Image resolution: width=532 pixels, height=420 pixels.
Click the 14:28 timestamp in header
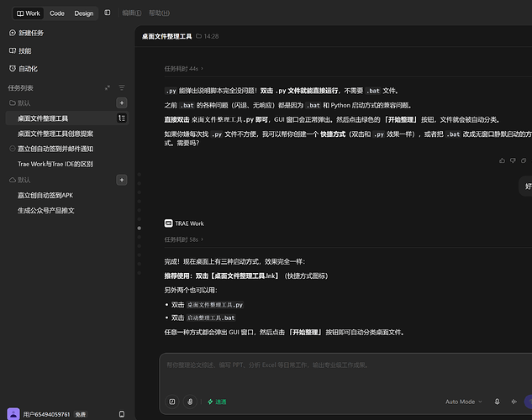click(212, 36)
